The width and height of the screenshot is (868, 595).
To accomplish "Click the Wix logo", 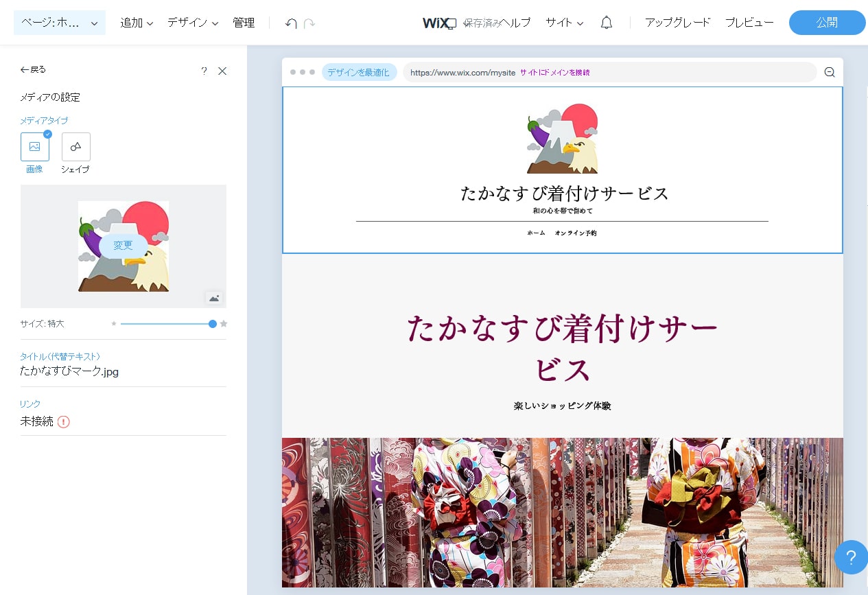I will [x=434, y=23].
